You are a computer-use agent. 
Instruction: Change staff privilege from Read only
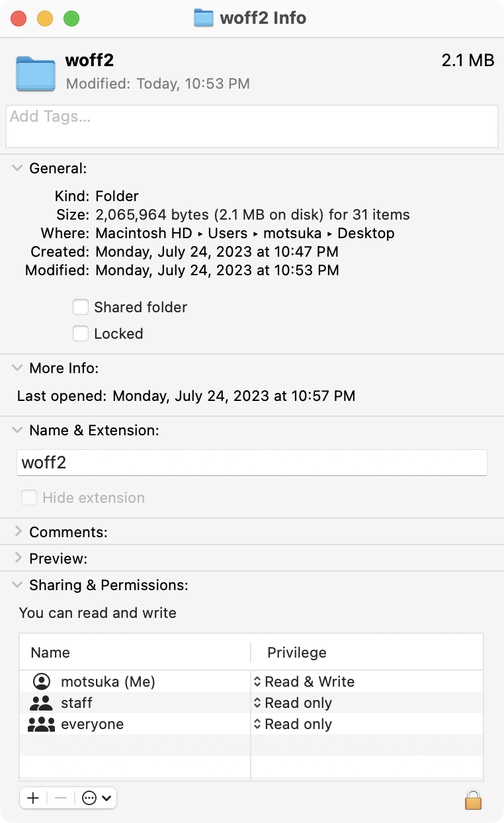[x=293, y=703]
